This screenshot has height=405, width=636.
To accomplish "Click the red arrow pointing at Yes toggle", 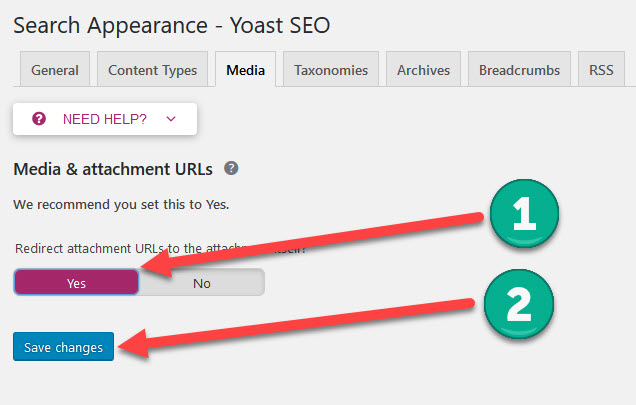I will point(312,243).
